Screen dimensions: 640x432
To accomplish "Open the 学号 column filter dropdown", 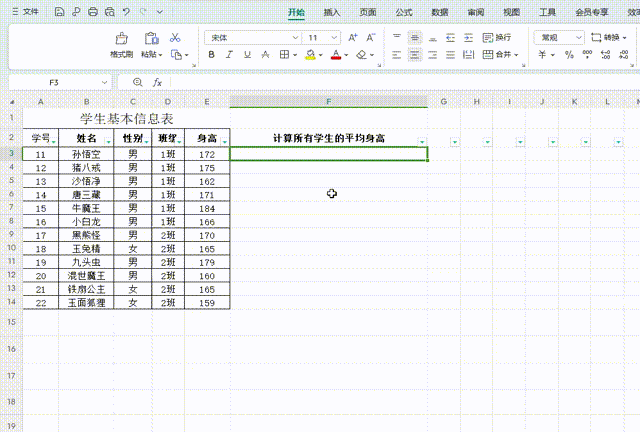I will click(x=54, y=142).
